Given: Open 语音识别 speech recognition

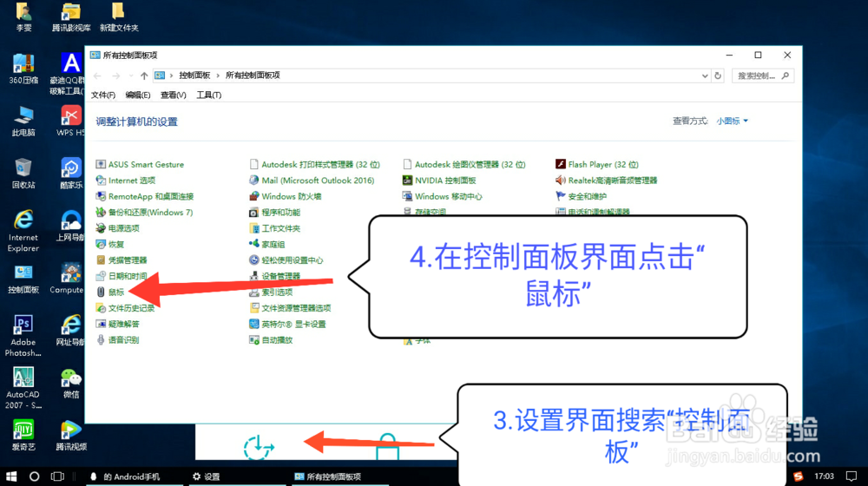Looking at the screenshot, I should [x=117, y=340].
